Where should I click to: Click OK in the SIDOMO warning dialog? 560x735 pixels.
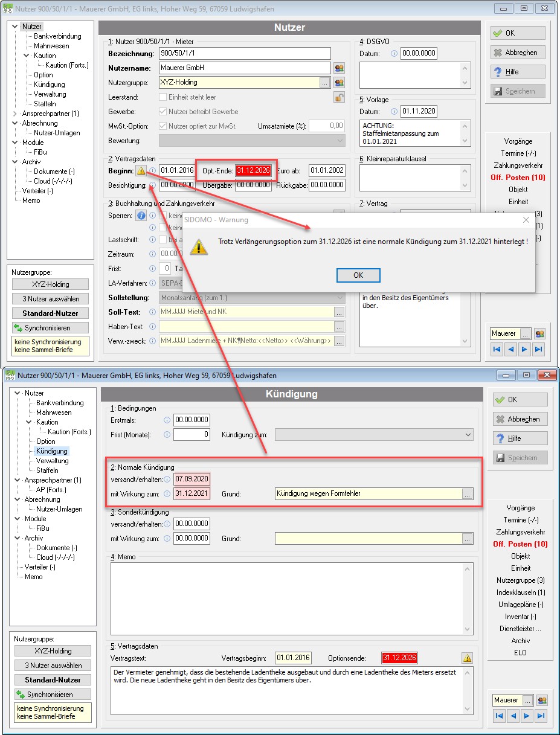(x=358, y=275)
